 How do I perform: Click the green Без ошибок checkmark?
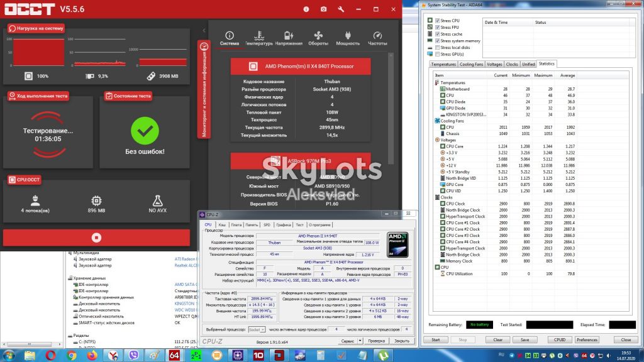pyautogui.click(x=145, y=131)
